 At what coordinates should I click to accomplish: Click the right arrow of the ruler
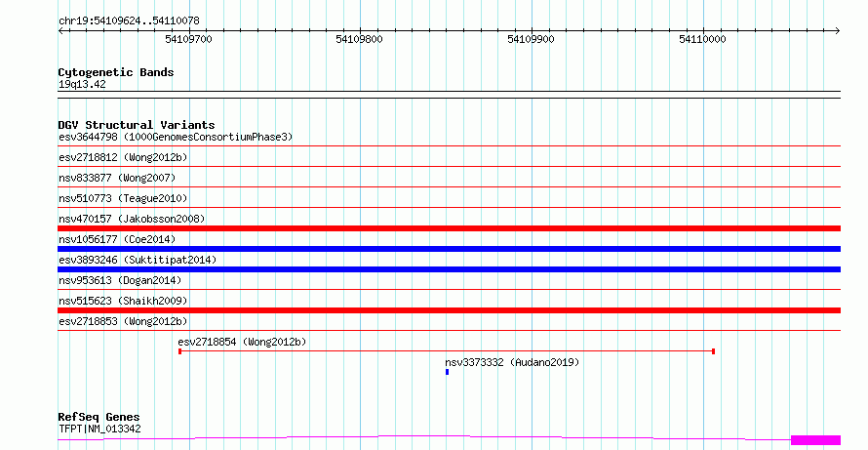click(x=837, y=31)
